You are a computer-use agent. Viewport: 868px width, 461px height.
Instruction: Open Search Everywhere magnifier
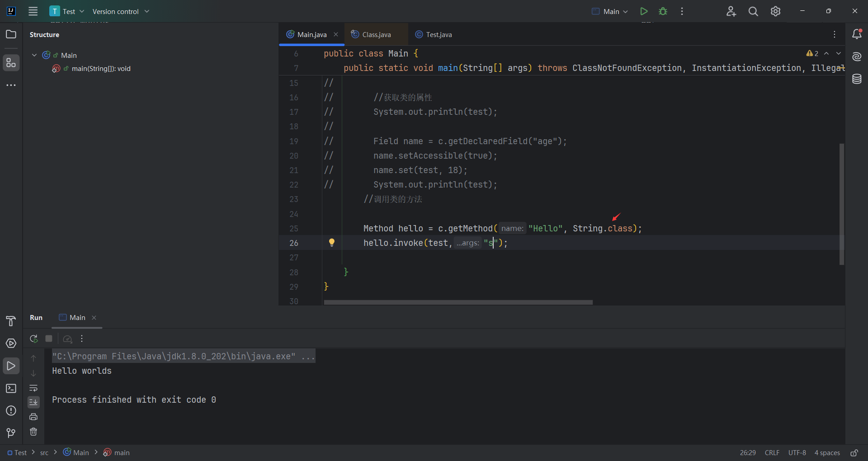pos(753,11)
